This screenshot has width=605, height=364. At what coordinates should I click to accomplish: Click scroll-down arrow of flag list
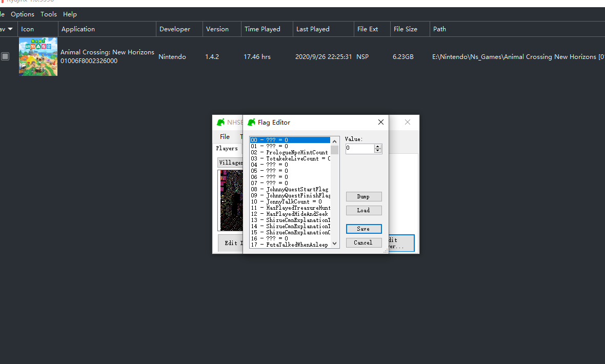click(334, 244)
